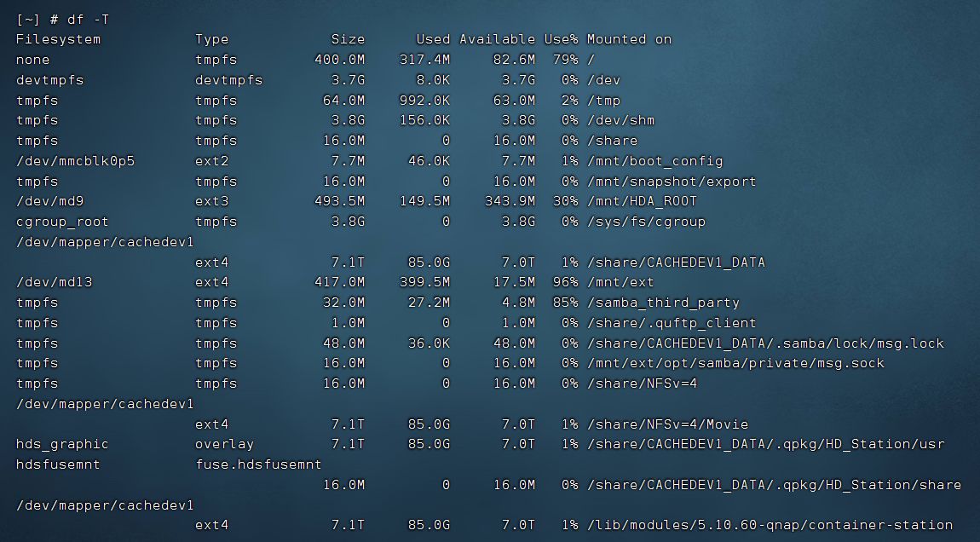Click the '82.6M' available value
The width and height of the screenshot is (980, 542).
pyautogui.click(x=515, y=60)
